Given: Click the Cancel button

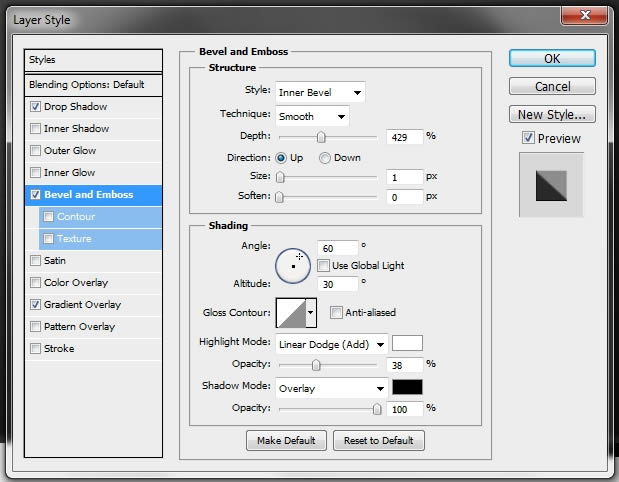Looking at the screenshot, I should (x=552, y=86).
